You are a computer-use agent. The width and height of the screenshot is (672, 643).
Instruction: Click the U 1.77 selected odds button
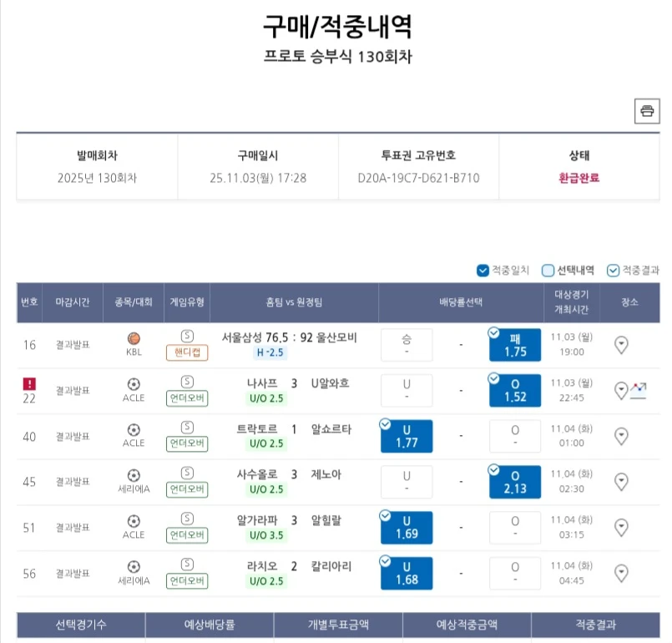click(x=407, y=436)
